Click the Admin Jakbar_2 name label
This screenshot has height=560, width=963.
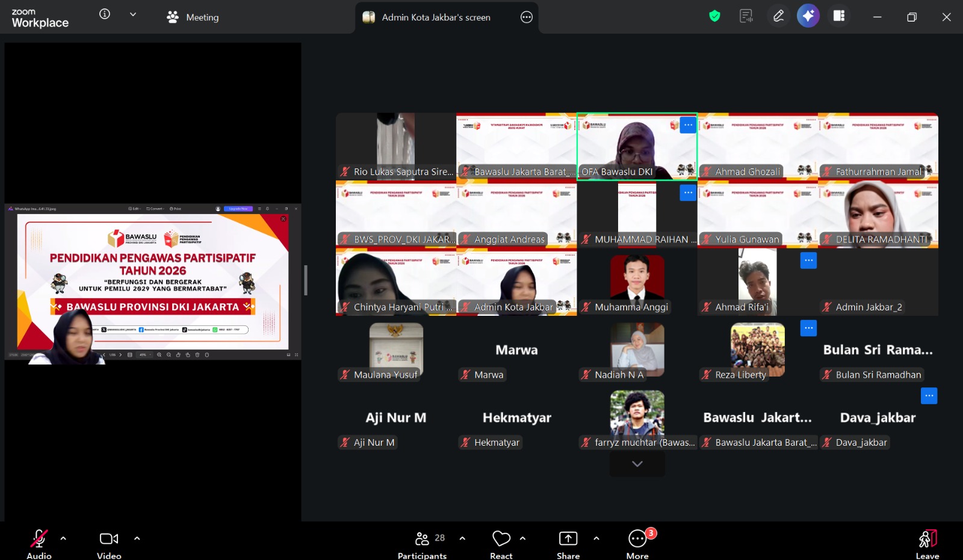(869, 307)
